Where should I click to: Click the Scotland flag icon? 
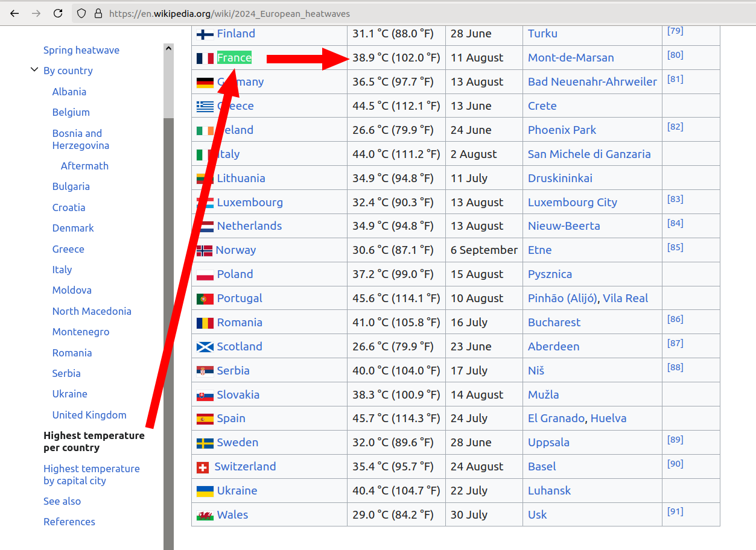[x=205, y=347]
